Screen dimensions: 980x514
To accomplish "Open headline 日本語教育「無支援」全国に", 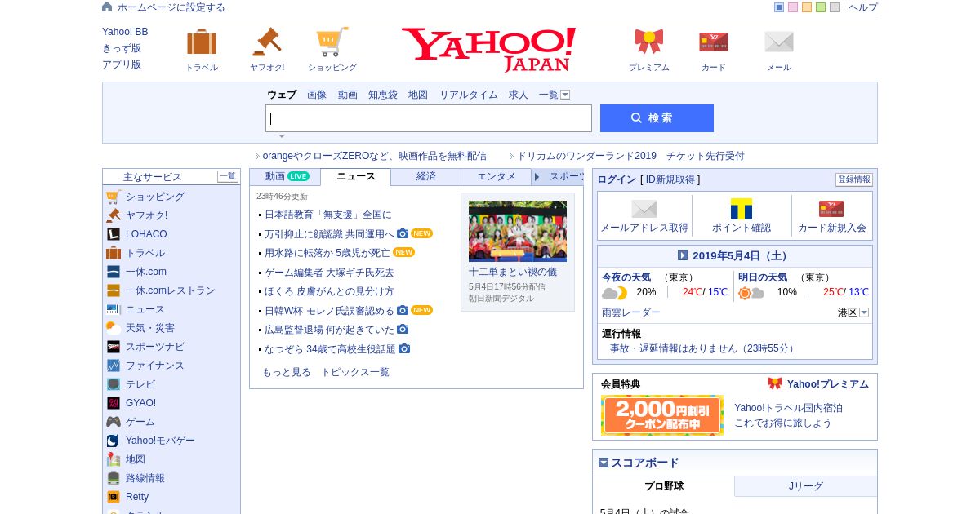I will pos(328,215).
